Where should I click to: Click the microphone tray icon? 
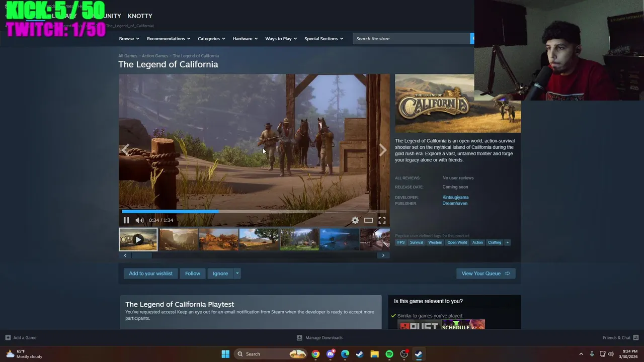[x=592, y=354]
